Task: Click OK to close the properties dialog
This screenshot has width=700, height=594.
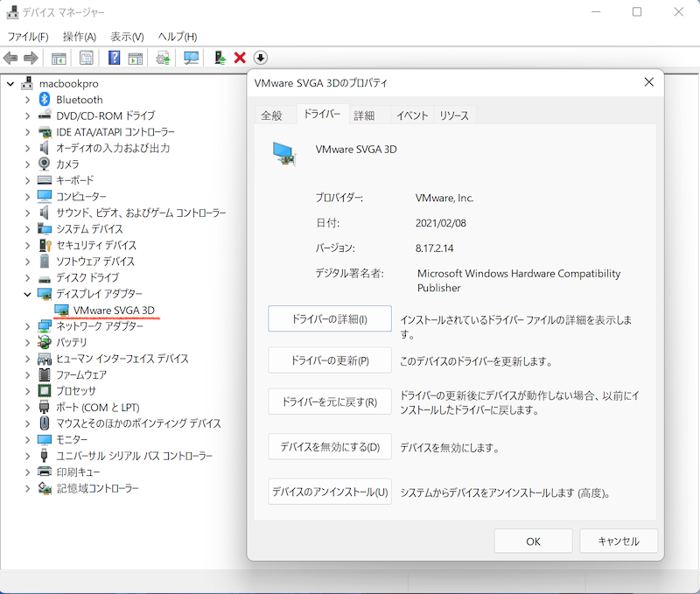Action: [533, 541]
